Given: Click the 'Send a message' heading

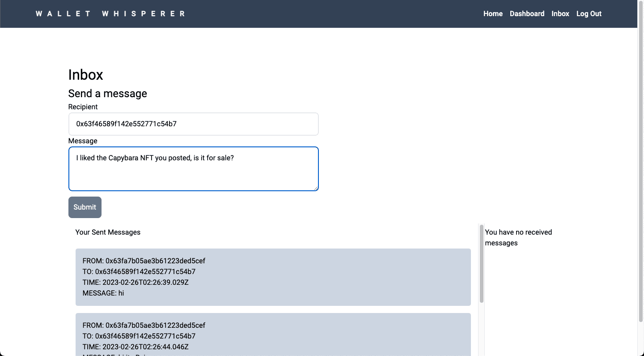Looking at the screenshot, I should tap(107, 93).
